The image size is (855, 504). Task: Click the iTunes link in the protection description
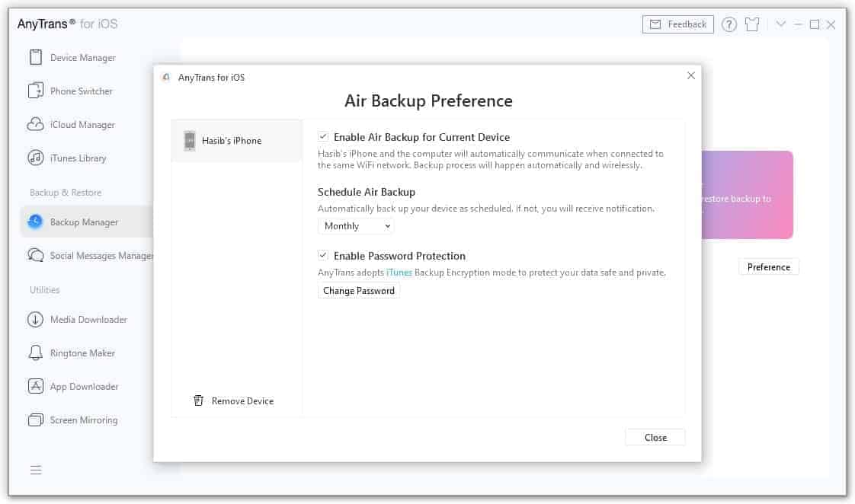[399, 272]
